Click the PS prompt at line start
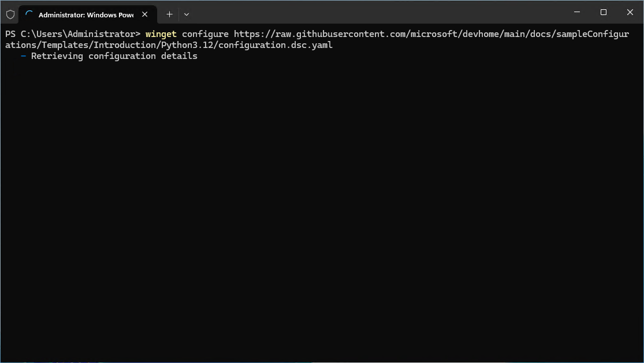644x363 pixels. tap(9, 34)
